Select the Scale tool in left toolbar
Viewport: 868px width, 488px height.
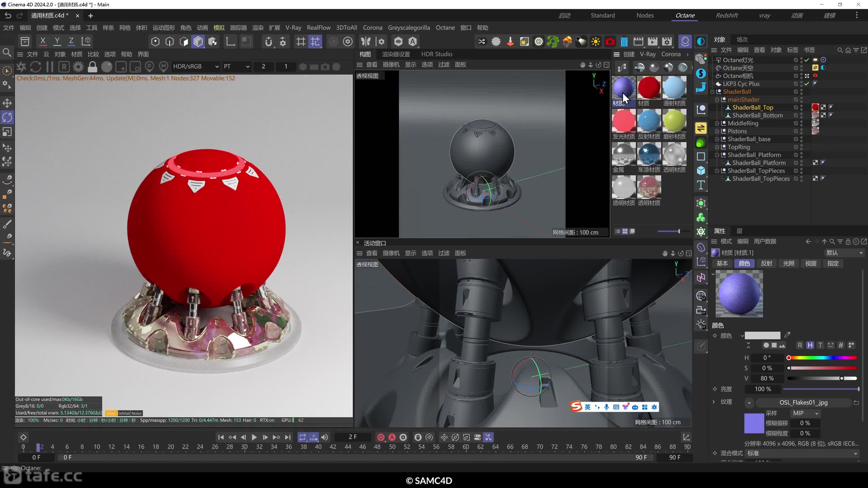coord(7,132)
